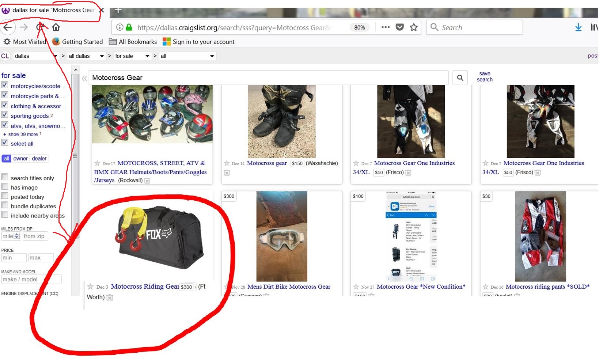The height and width of the screenshot is (364, 603).
Task: Click the from zip input field
Action: coord(35,236)
